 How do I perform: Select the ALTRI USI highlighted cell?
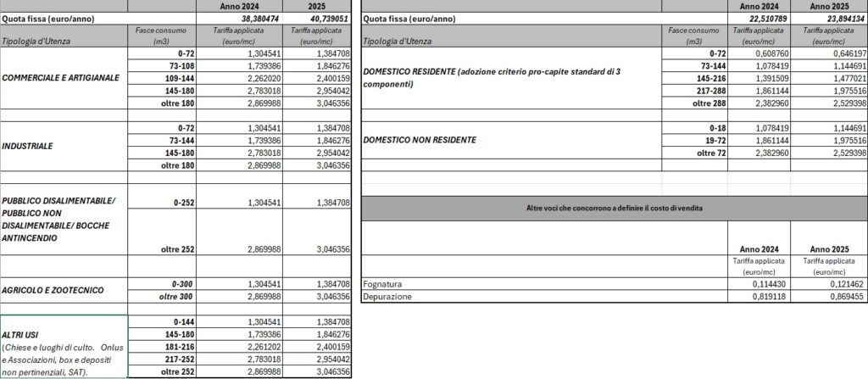point(64,346)
